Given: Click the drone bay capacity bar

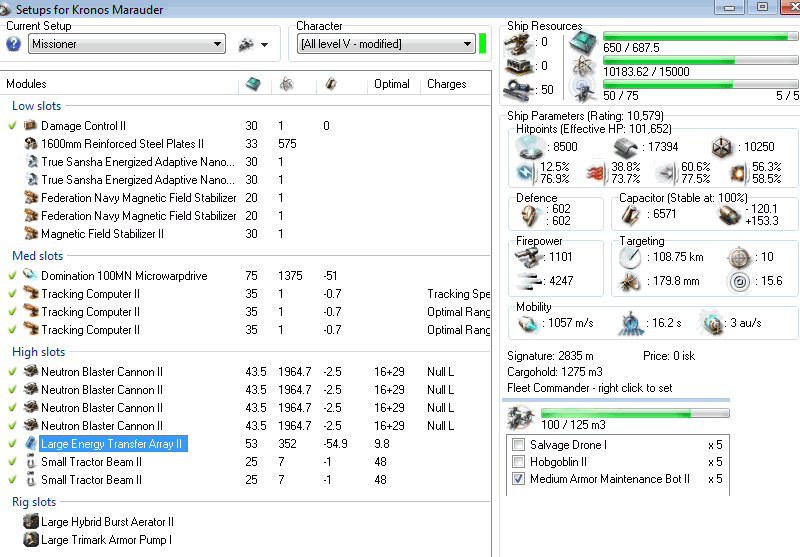Looking at the screenshot, I should (x=635, y=413).
